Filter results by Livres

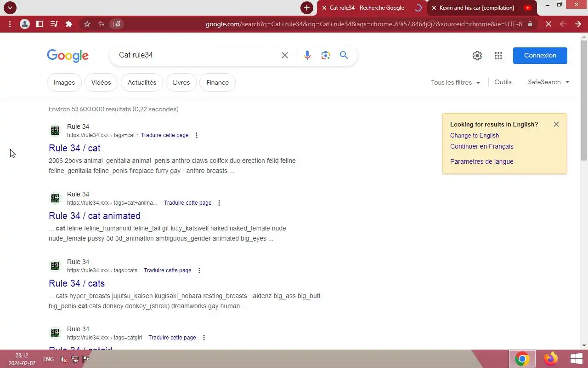click(181, 82)
